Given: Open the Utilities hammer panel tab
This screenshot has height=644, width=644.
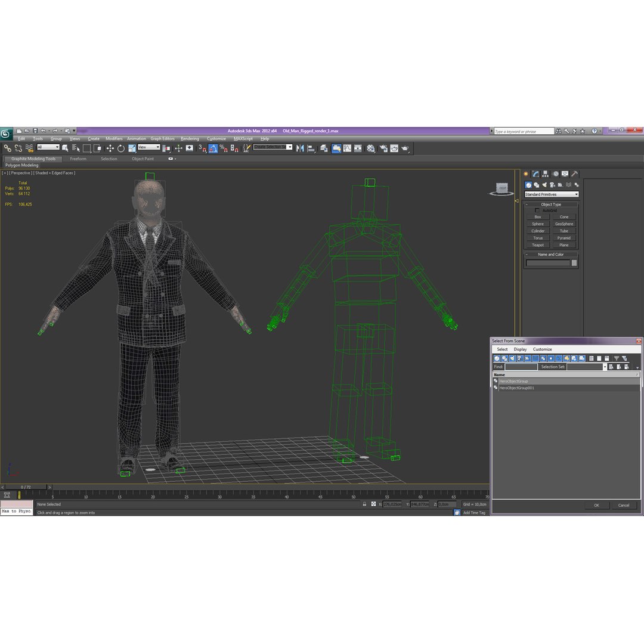Looking at the screenshot, I should 575,174.
